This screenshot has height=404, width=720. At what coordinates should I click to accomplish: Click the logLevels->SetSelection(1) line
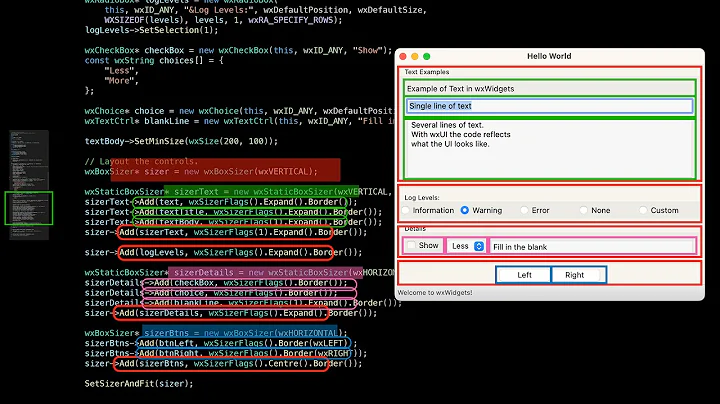click(152, 30)
